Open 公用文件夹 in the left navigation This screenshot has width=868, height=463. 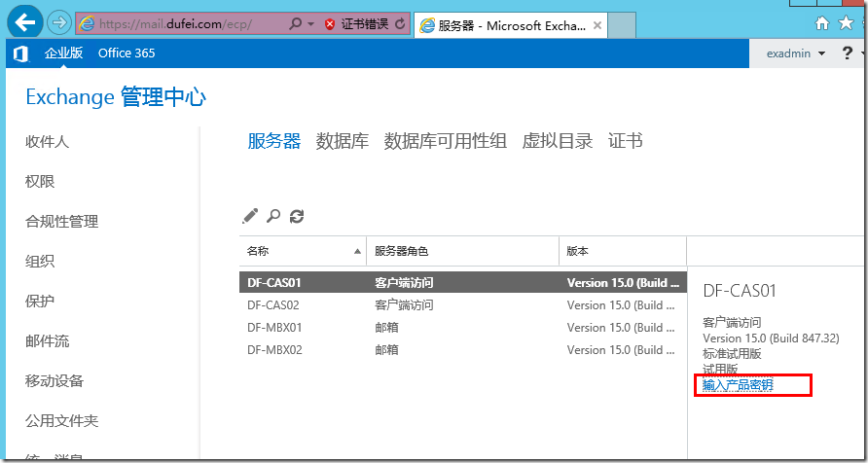(x=62, y=421)
